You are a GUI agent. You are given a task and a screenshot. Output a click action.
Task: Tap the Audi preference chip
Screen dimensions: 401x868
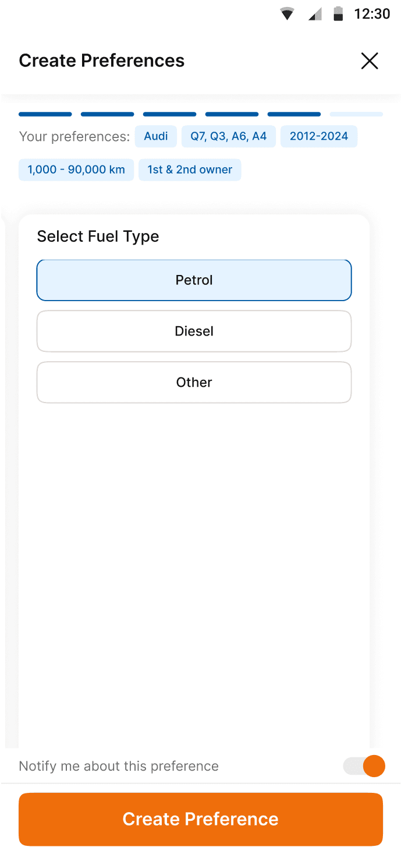pyautogui.click(x=156, y=136)
